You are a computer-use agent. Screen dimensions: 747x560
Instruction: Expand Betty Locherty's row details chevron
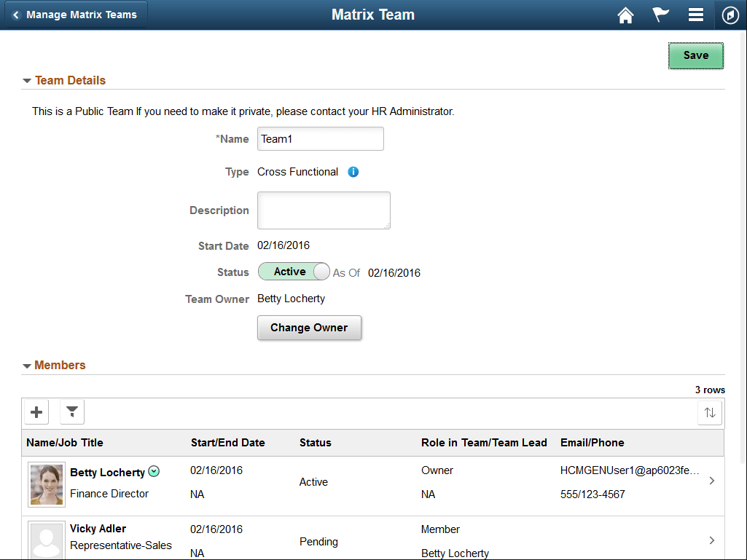(713, 481)
